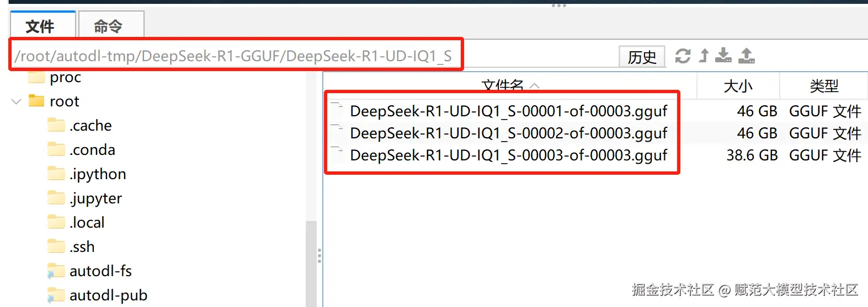
Task: Select file DeepSeek-R1-UD-IQ1_S-00002-of-00003.gguf
Action: click(509, 133)
